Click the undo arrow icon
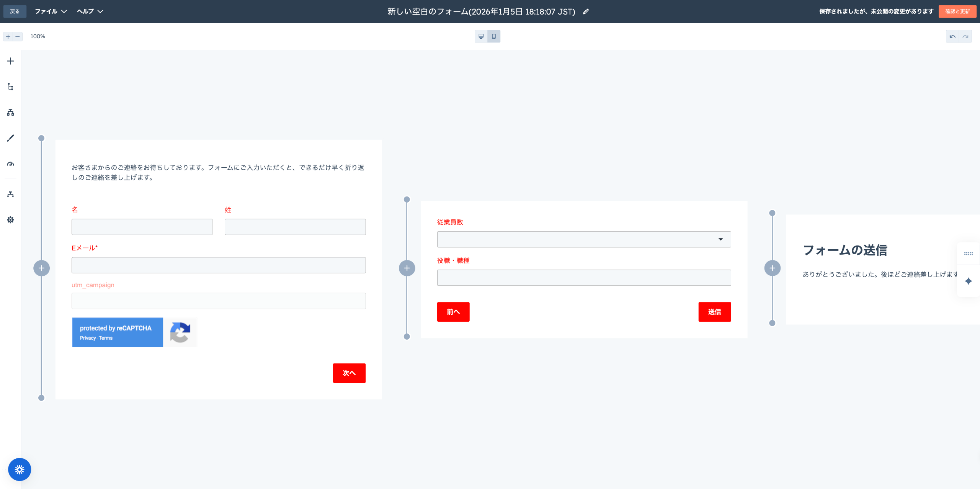 pyautogui.click(x=952, y=36)
